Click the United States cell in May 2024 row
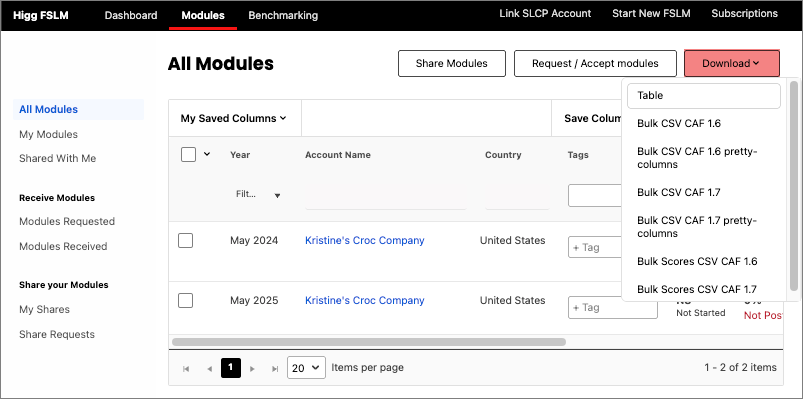 513,240
